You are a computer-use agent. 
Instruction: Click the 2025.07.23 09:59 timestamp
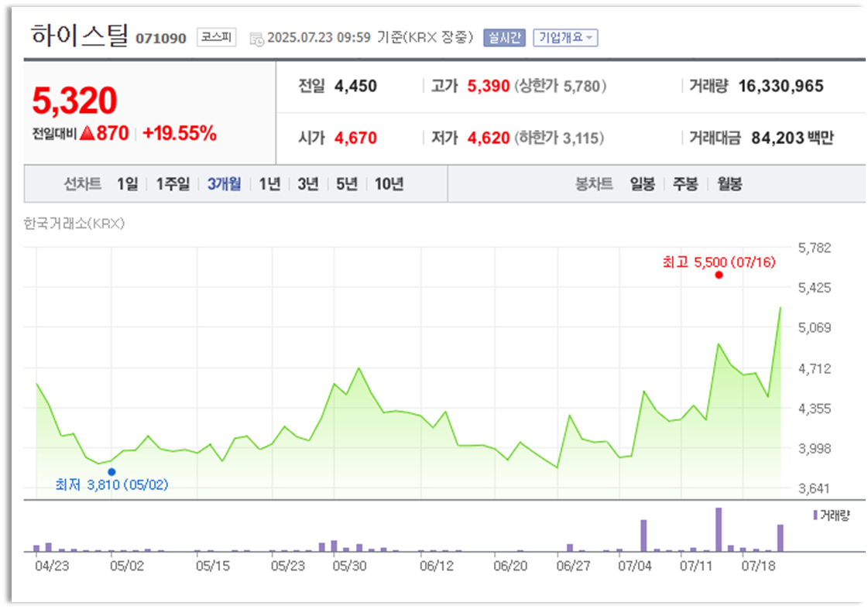point(319,38)
